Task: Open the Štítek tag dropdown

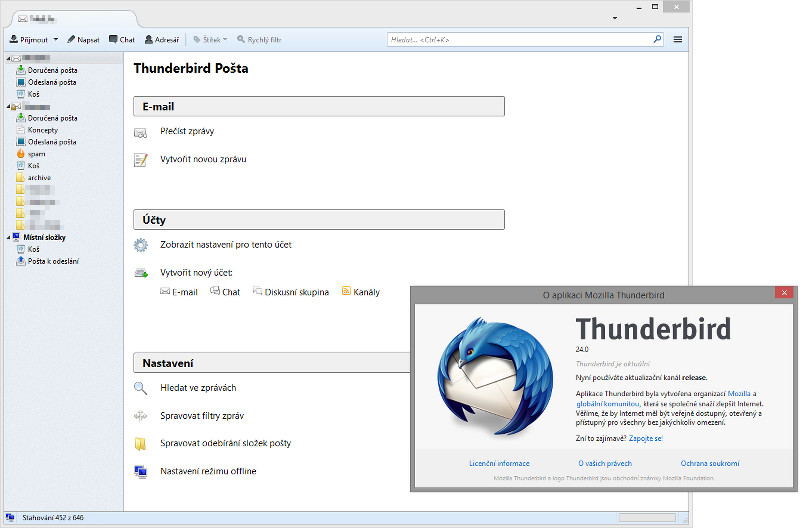Action: [210, 39]
